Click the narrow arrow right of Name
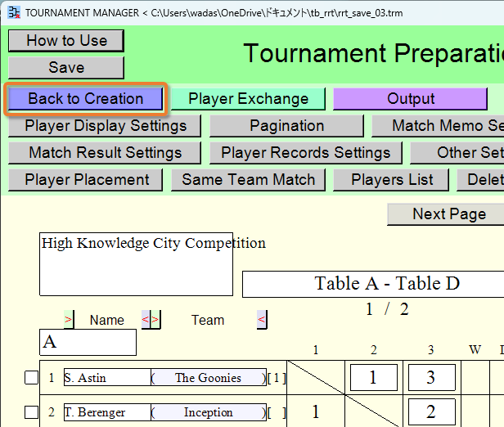Screen dimensions: 504x427 tap(146, 320)
